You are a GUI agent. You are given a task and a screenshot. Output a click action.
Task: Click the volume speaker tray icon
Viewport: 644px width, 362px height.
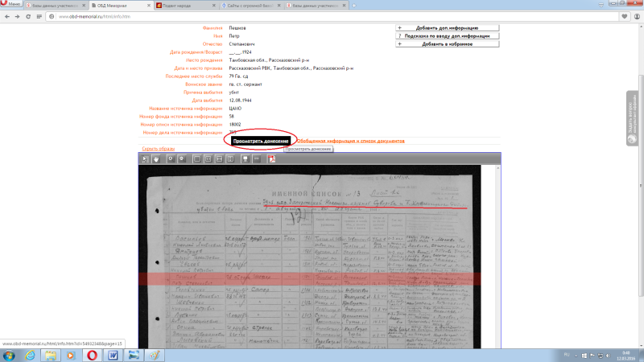pyautogui.click(x=609, y=356)
